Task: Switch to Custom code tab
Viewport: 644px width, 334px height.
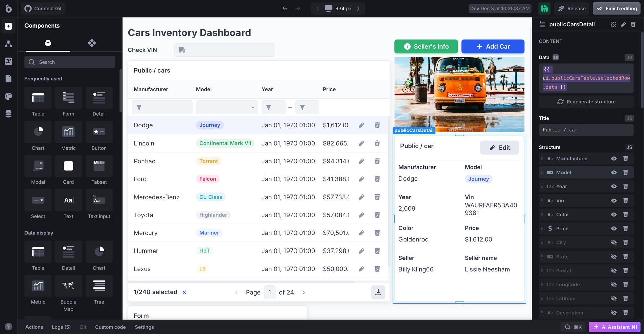Action: [110, 327]
